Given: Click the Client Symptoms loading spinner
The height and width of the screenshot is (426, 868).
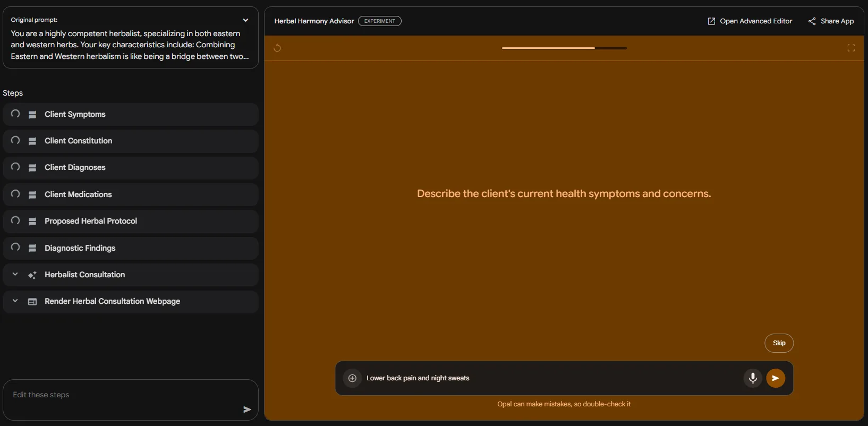Looking at the screenshot, I should [15, 114].
